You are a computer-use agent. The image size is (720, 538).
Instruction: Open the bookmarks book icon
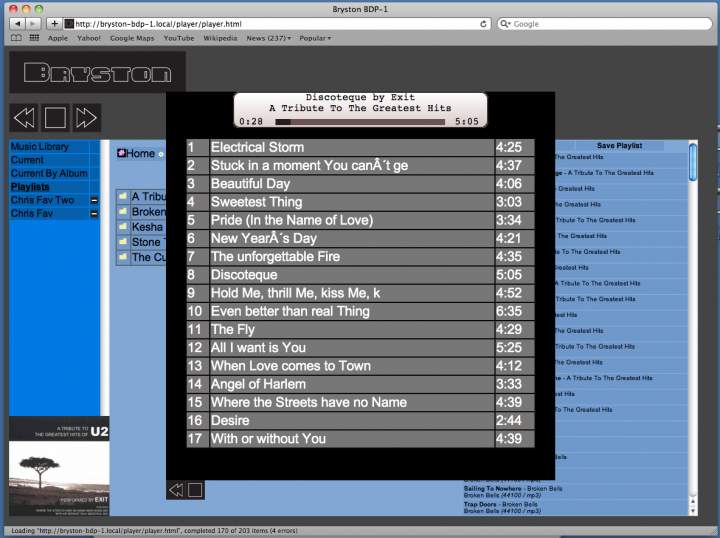click(x=16, y=38)
